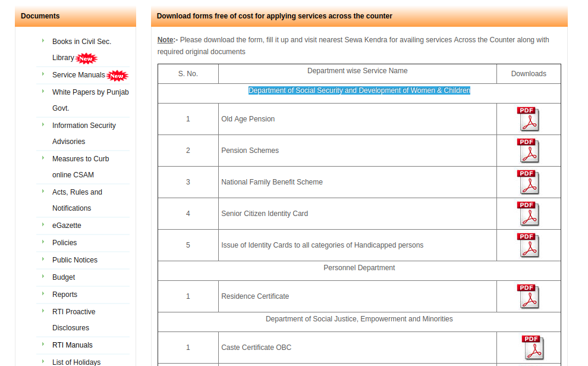This screenshot has height=366, width=588.
Task: Open Information Security Advisories page
Action: (x=84, y=126)
